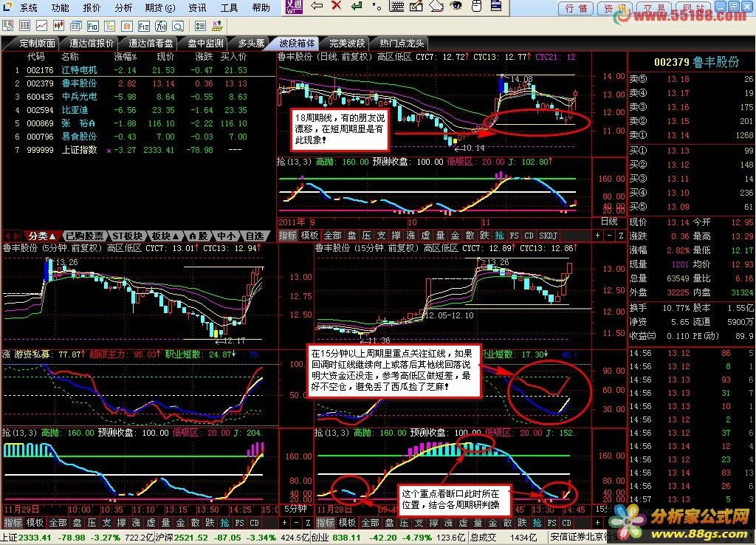Click the magnifier stock search icon
The width and height of the screenshot is (756, 545).
point(178,26)
